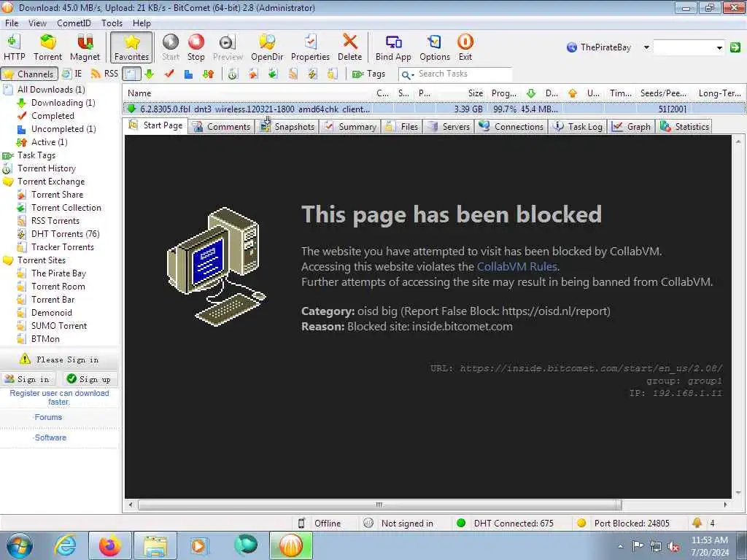Click the horizontal scrollbar in Start Page
The width and height of the screenshot is (747, 560).
click(379, 505)
